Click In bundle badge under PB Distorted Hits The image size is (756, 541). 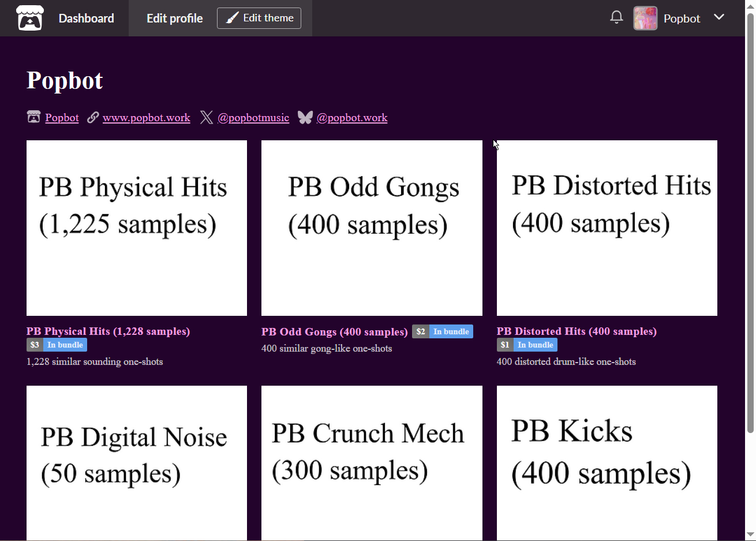tap(535, 345)
